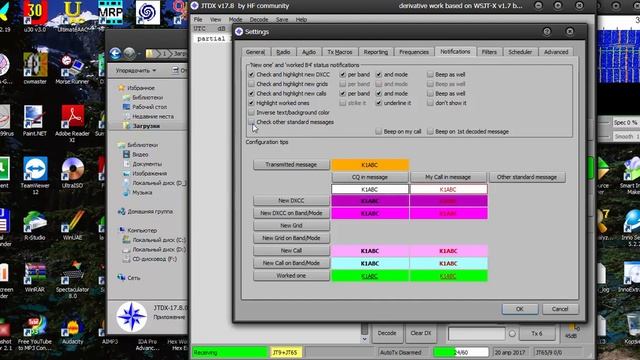Open the Advanced tab
Image resolution: width=640 pixels, height=360 pixels.
tap(556, 52)
